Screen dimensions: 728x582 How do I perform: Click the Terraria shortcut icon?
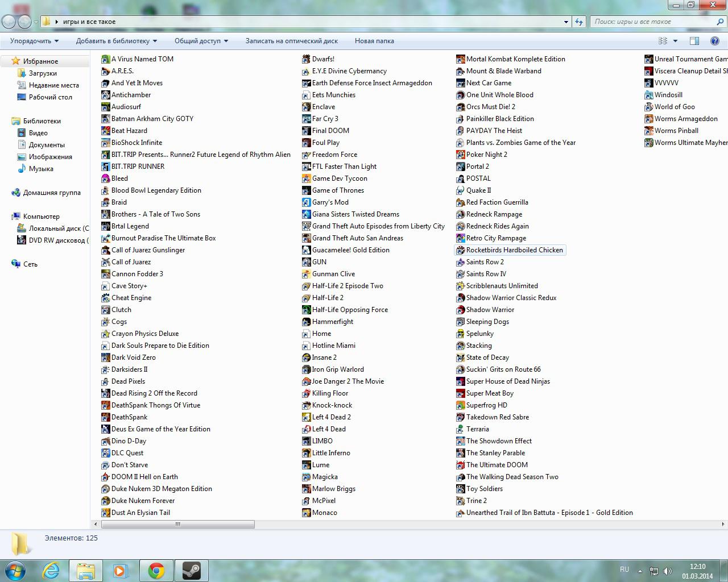pos(461,429)
